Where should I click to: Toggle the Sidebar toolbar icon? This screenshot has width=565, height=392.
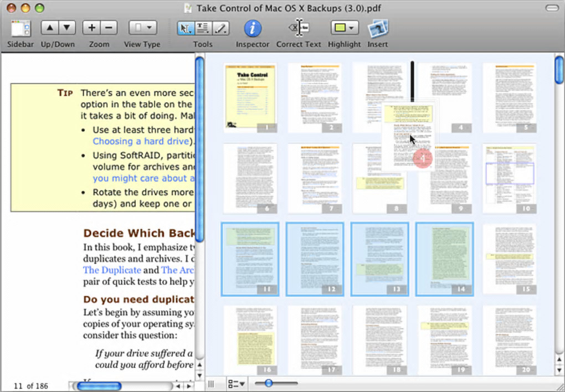(x=20, y=28)
